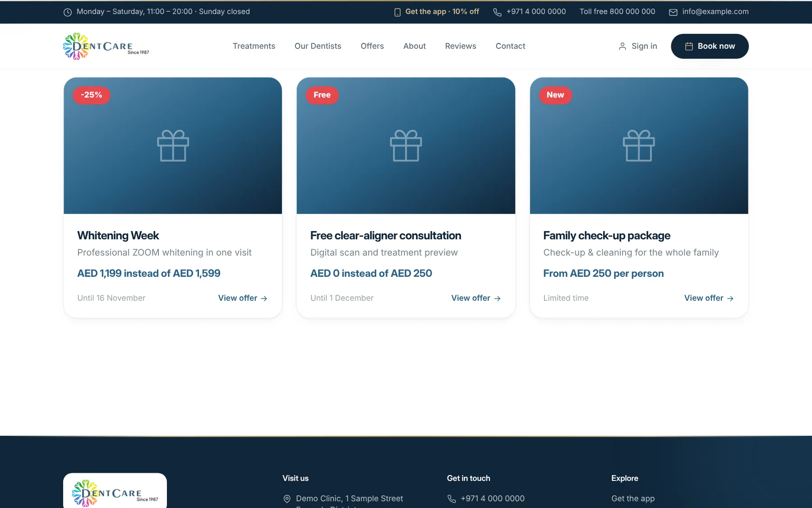Click the Until 16 November text

point(111,298)
